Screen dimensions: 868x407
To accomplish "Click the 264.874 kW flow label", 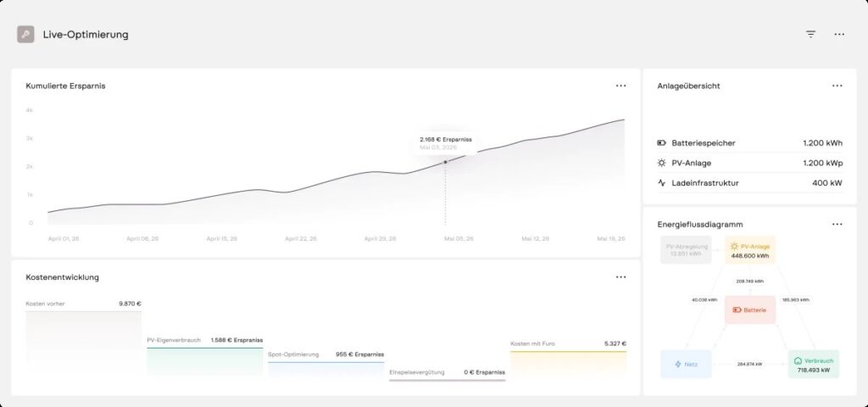I will click(750, 365).
